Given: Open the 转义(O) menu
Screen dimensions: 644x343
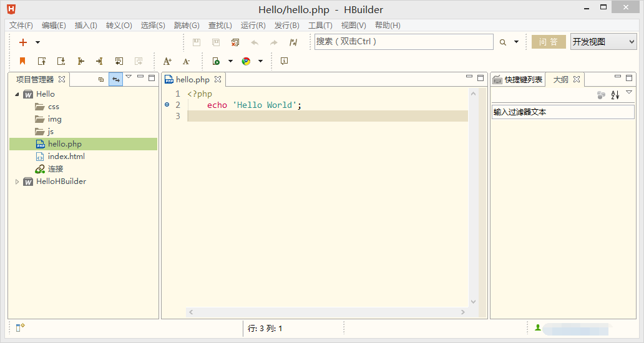Looking at the screenshot, I should pos(119,26).
